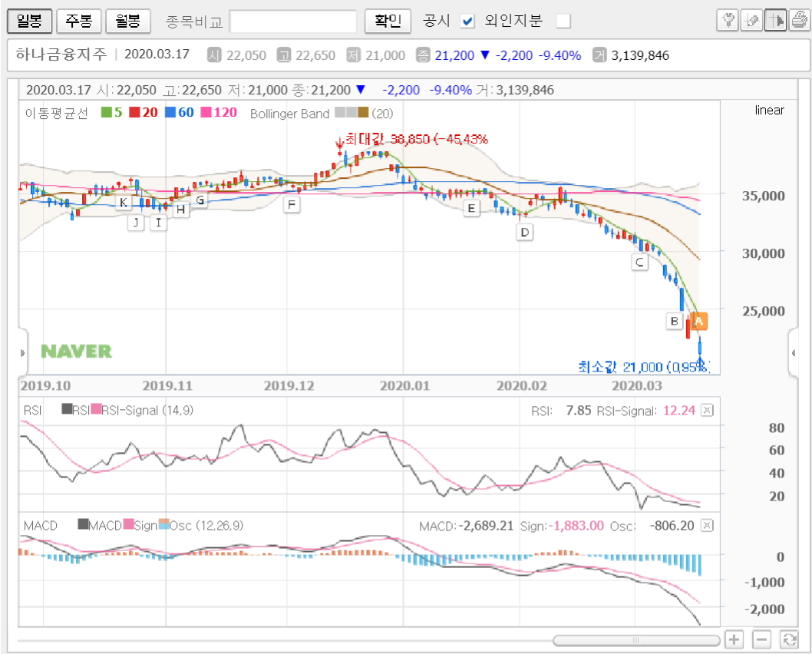The image size is (812, 654).
Task: Click disclosure marker I on chart
Action: (158, 223)
